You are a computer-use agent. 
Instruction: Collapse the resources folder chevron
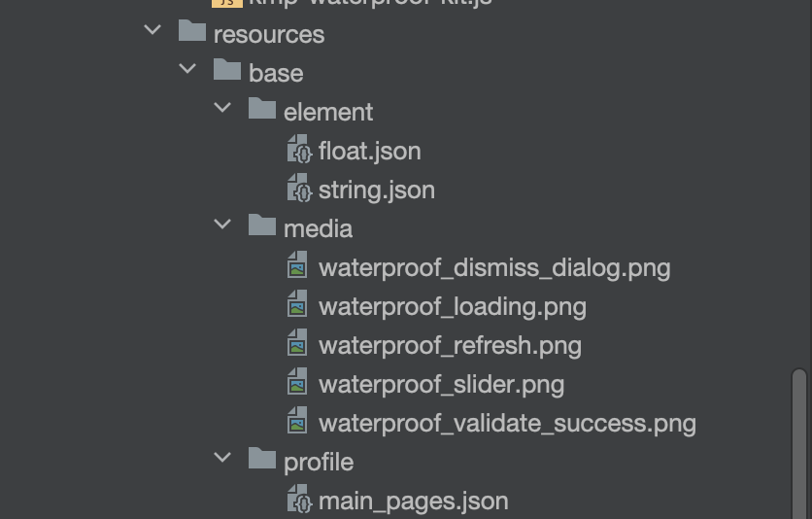pyautogui.click(x=152, y=30)
